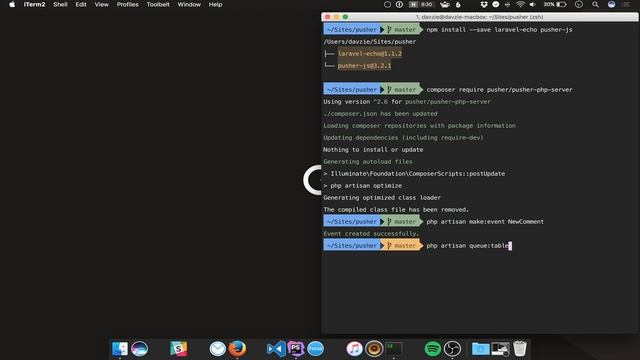The width and height of the screenshot is (640, 360).
Task: Click 'composer require pusher/pusher-php-server' command
Action: tap(499, 90)
